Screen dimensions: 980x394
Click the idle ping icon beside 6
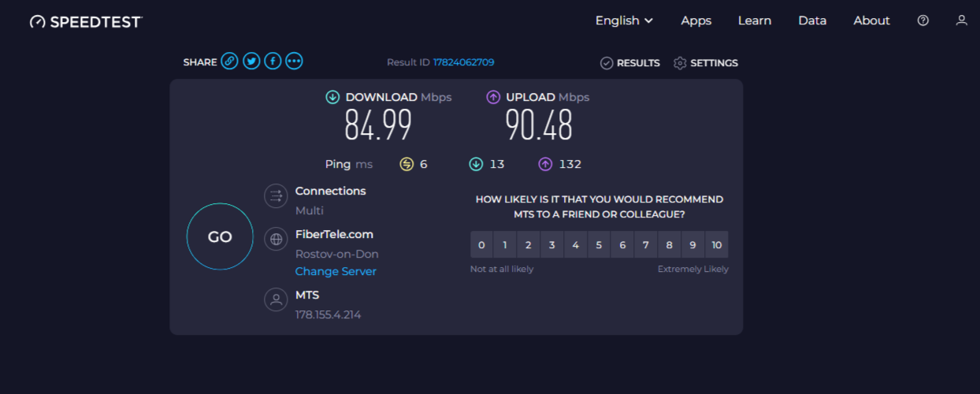pyautogui.click(x=406, y=164)
